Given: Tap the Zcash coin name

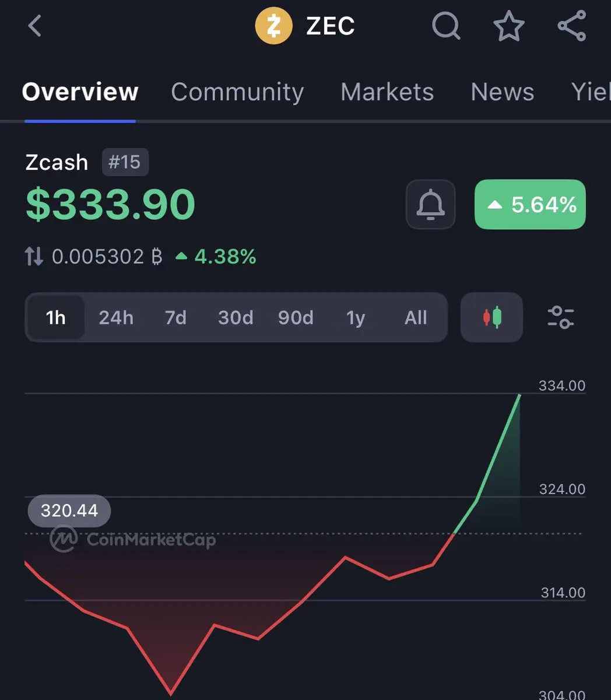Looking at the screenshot, I should [57, 162].
